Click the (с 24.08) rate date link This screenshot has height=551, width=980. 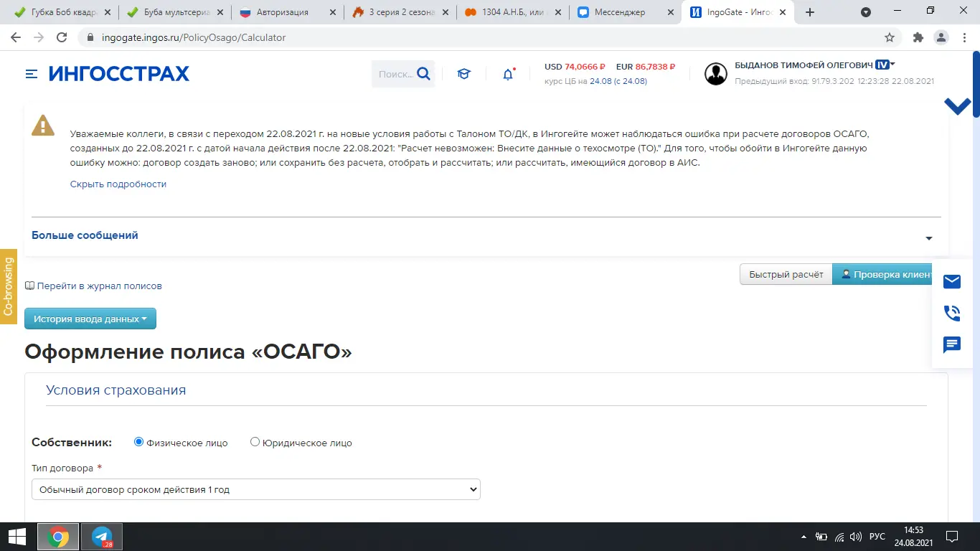[x=631, y=81]
